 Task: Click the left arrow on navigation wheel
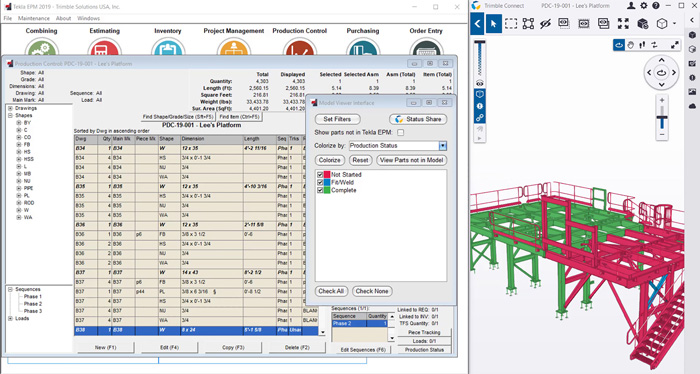click(x=650, y=72)
